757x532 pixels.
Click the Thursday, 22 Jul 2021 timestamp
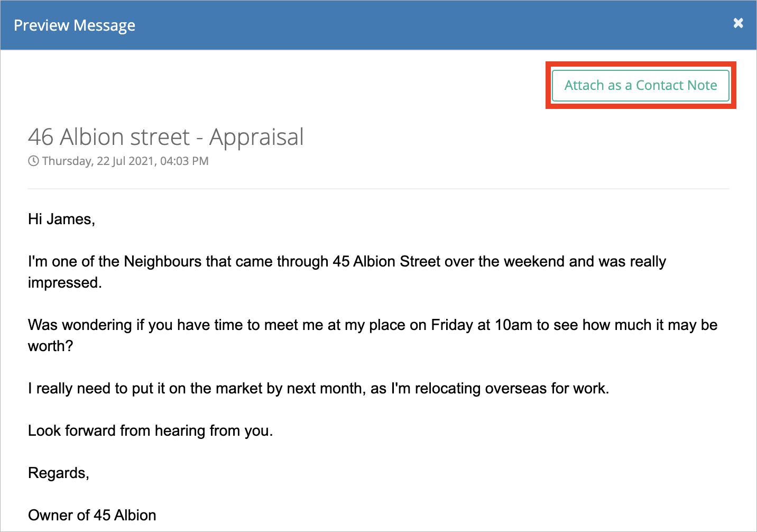(x=125, y=161)
